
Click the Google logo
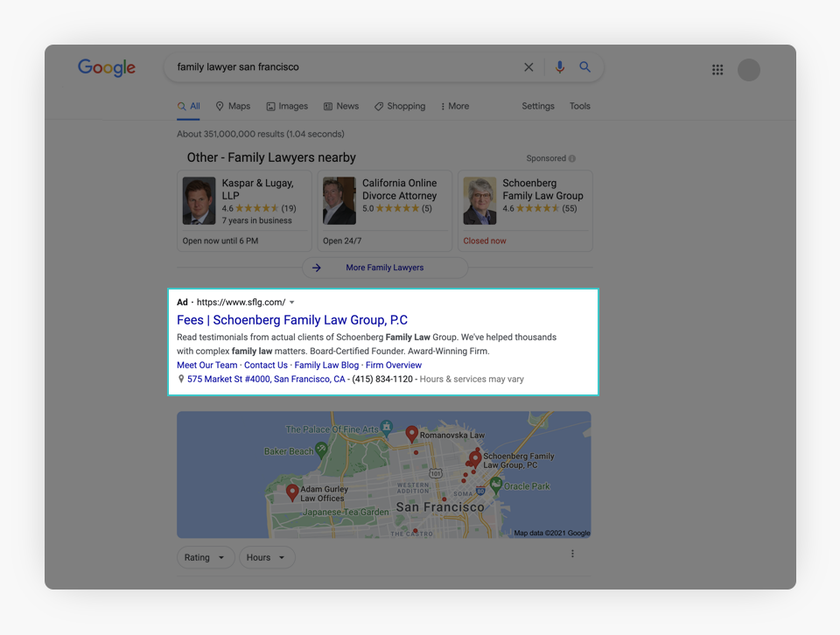[x=107, y=68]
